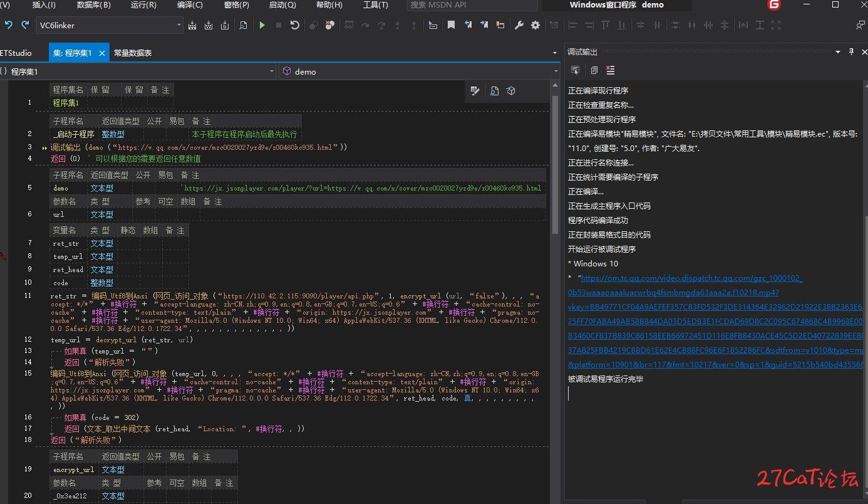Click the Restart circular-arrow icon
The height and width of the screenshot is (504, 868).
[x=295, y=26]
